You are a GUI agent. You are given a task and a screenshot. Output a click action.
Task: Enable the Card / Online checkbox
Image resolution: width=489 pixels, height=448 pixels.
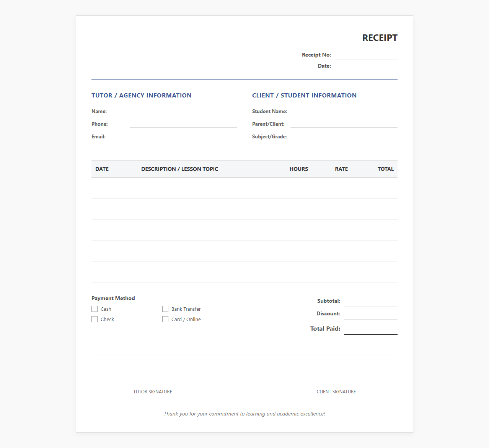point(165,319)
